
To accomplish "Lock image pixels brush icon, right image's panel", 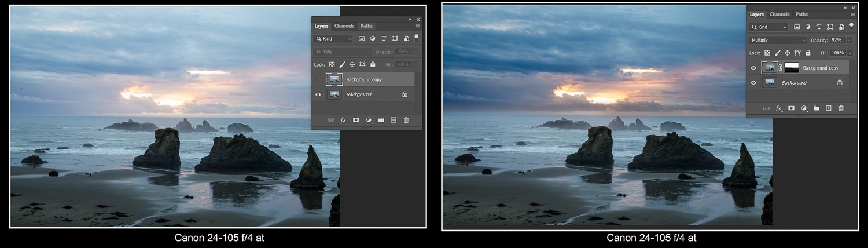I will (777, 53).
